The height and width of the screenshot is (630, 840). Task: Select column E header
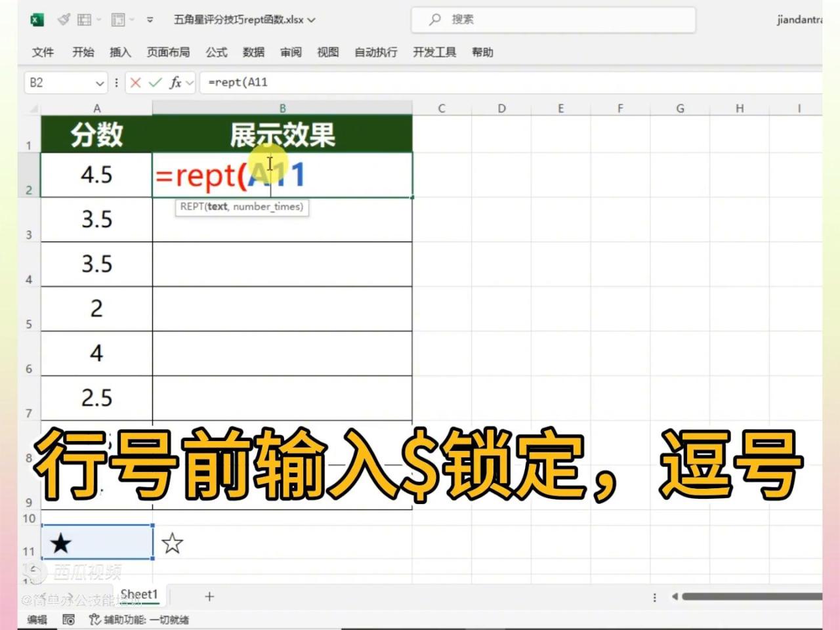pyautogui.click(x=561, y=108)
